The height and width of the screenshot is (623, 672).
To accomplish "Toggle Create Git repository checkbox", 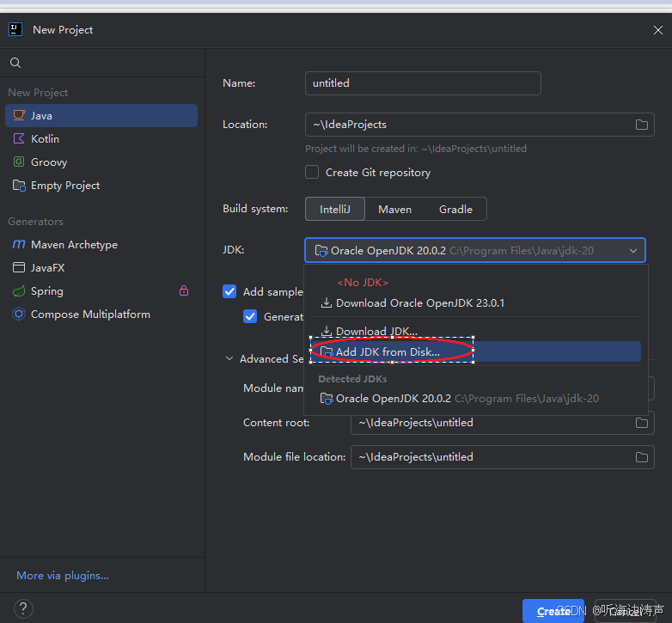I will tap(312, 172).
